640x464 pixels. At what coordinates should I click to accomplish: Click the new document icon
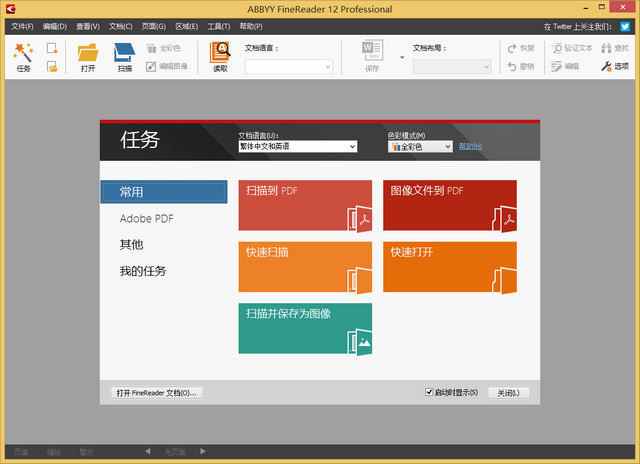point(52,48)
